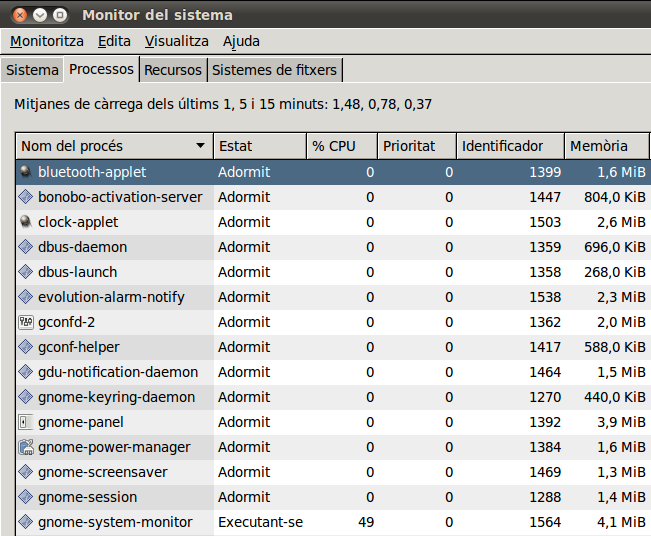Click the dbus-daemon process icon
Image resolution: width=651 pixels, height=536 pixels.
click(26, 247)
